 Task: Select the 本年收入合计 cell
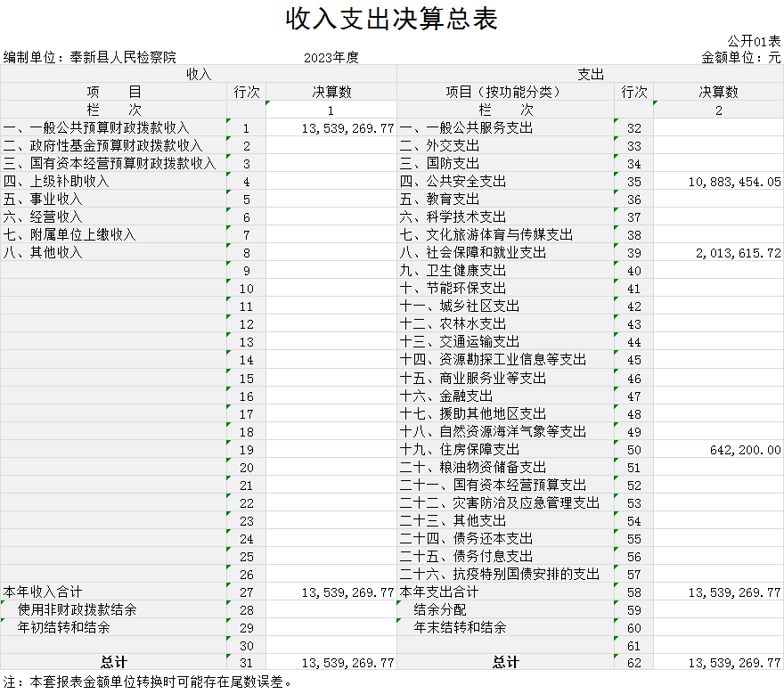113,592
